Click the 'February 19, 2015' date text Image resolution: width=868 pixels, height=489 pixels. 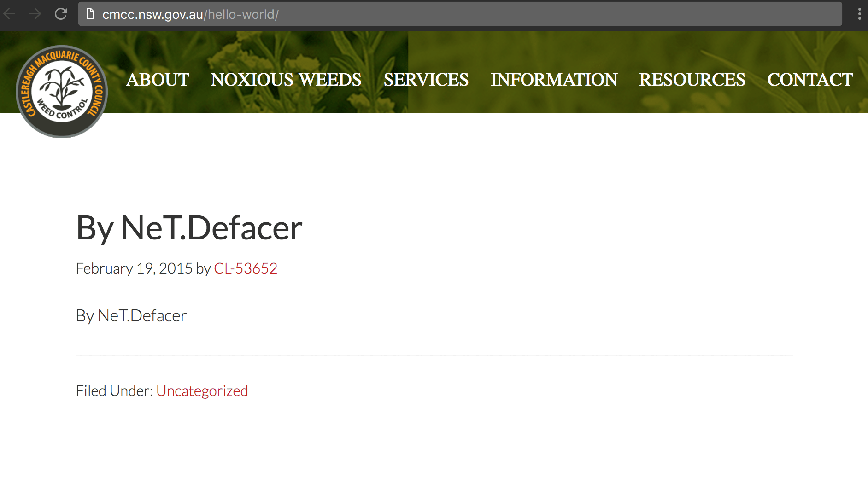pyautogui.click(x=134, y=268)
